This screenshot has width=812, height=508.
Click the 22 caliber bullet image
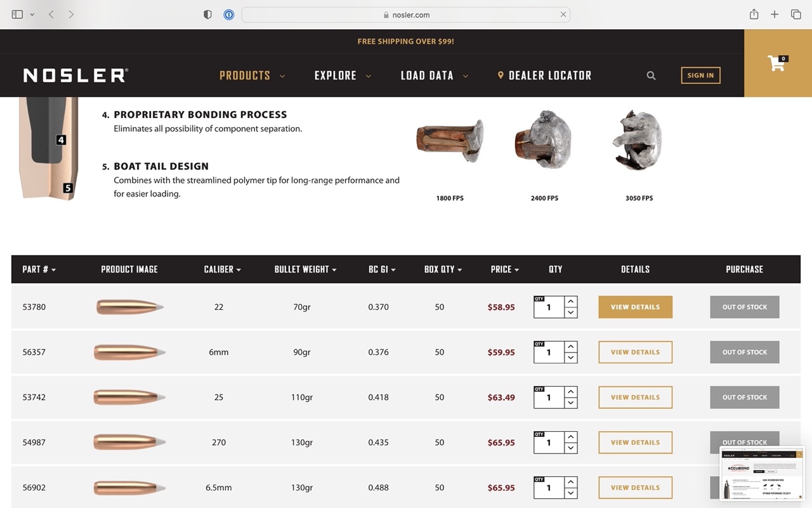click(129, 307)
